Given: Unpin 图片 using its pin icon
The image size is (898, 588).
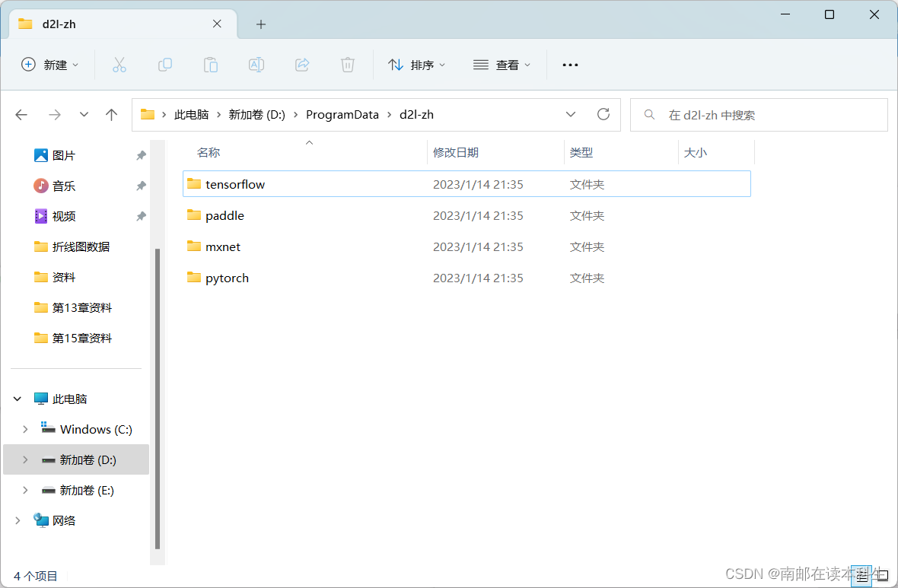Looking at the screenshot, I should (141, 155).
